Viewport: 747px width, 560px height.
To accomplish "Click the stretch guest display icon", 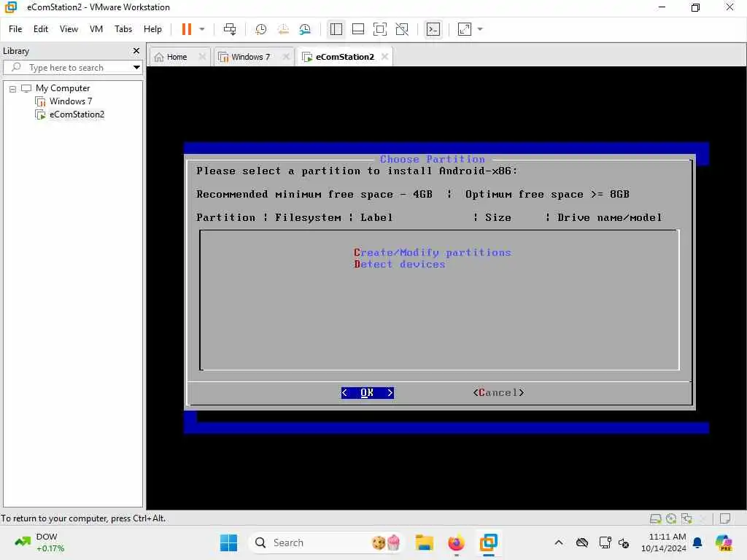I will click(465, 29).
